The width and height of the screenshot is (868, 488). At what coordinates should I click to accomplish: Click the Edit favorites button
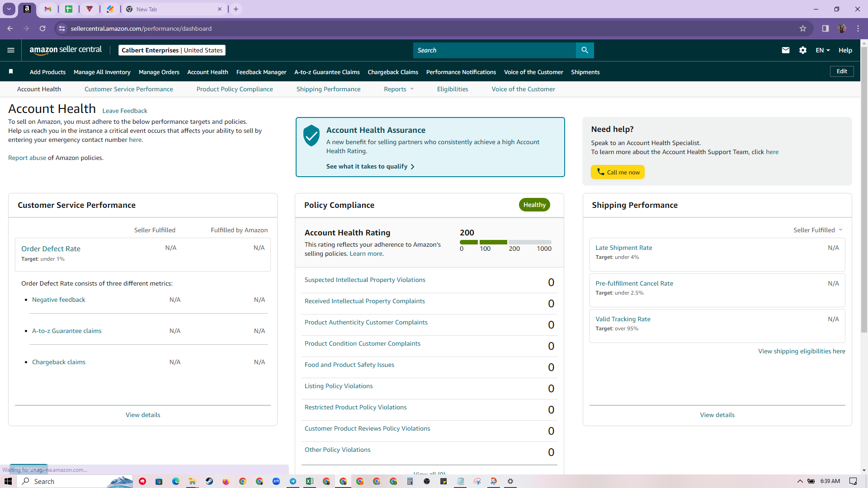point(842,71)
